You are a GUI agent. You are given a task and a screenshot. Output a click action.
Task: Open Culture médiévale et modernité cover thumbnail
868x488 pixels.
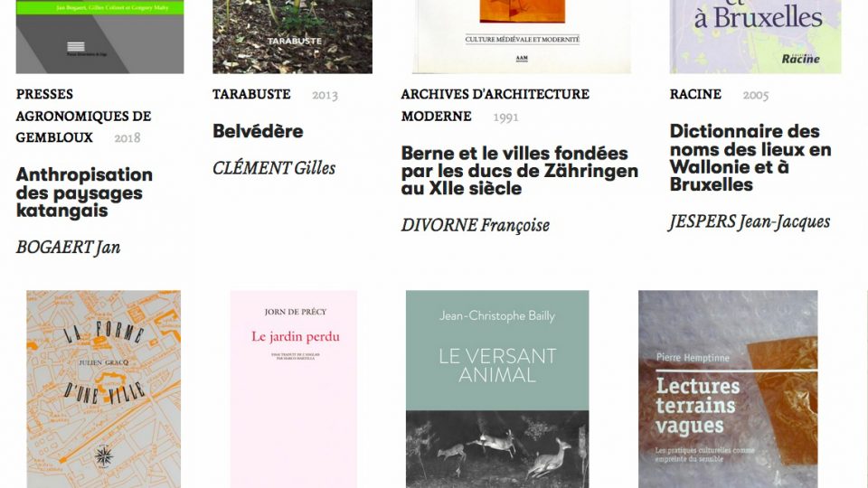click(x=522, y=36)
